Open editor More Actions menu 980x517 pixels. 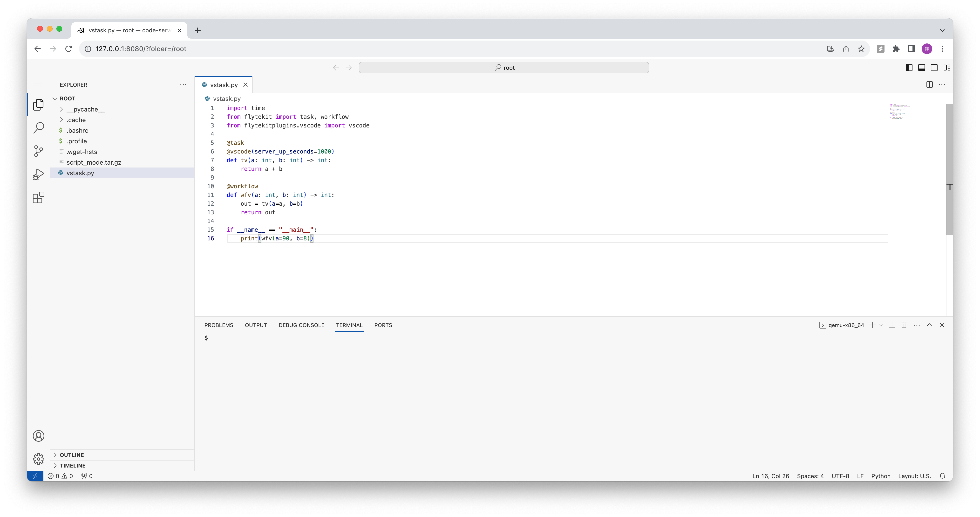click(942, 84)
